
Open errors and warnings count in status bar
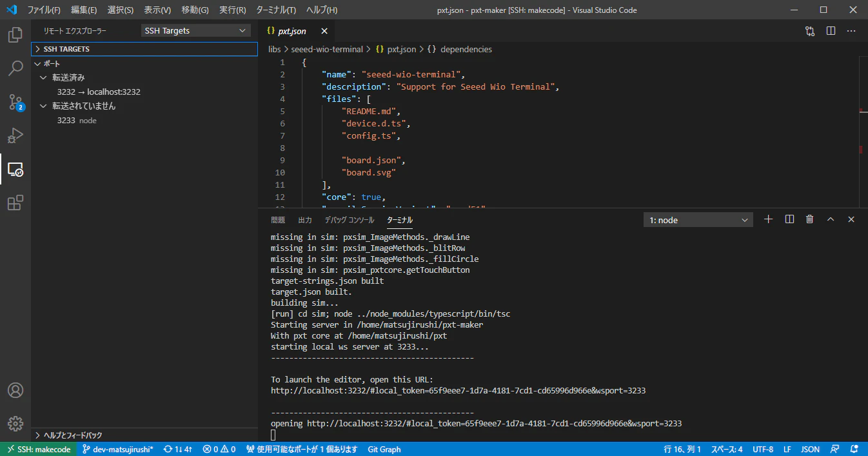[219, 449]
